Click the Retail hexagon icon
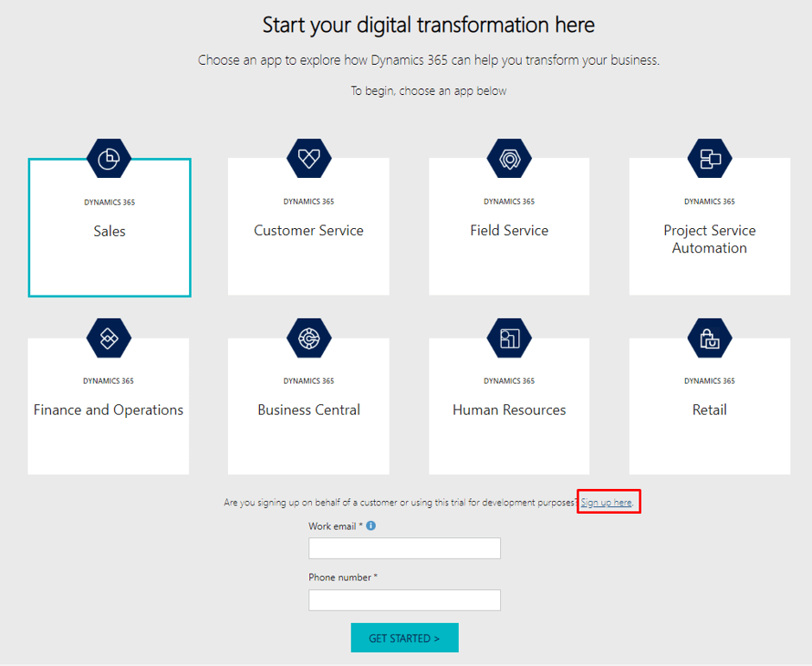812x666 pixels. pos(709,338)
